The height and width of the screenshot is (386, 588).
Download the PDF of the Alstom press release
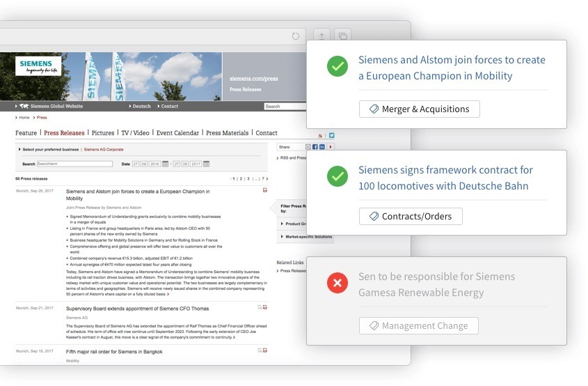pyautogui.click(x=265, y=190)
